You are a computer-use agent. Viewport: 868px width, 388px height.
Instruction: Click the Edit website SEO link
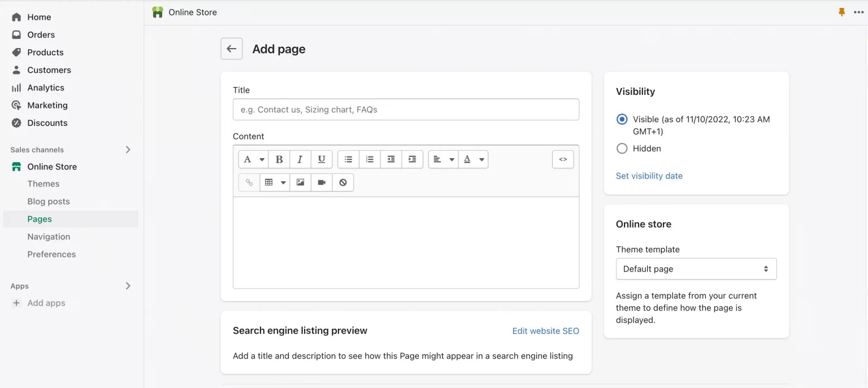(546, 331)
